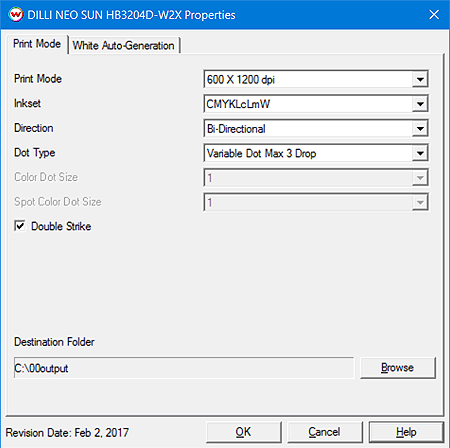Click the 600 X 1200 dpi combo box

(x=315, y=79)
